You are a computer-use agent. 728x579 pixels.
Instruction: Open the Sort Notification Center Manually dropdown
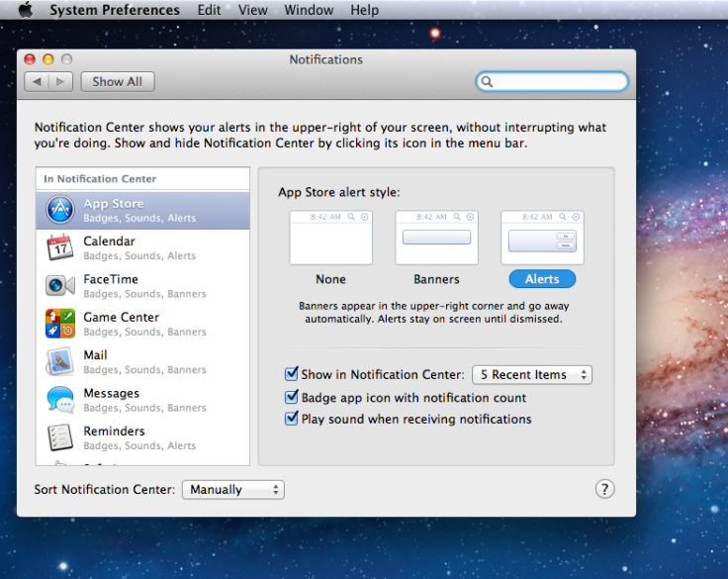point(233,490)
